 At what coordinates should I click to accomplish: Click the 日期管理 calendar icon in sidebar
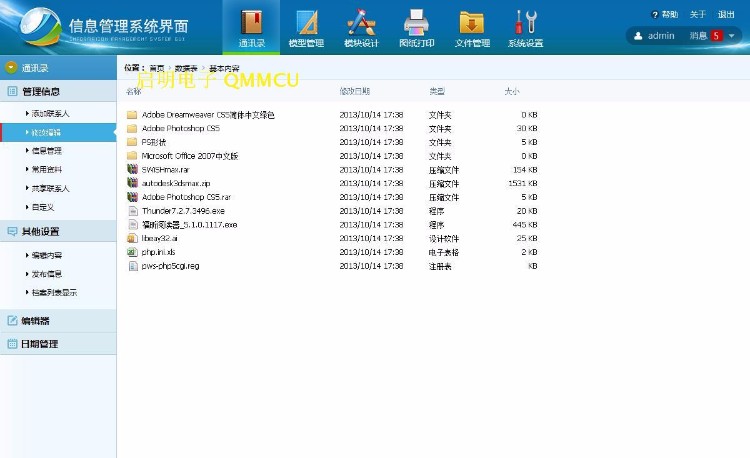(12, 344)
